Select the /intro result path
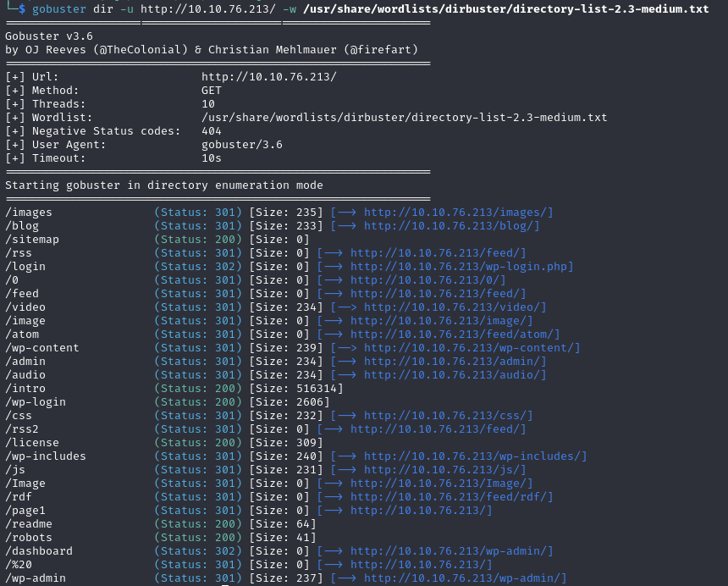 (25, 389)
